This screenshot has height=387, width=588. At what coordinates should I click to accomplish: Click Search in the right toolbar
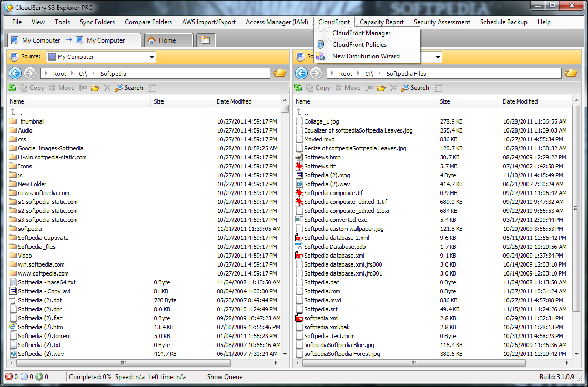click(415, 88)
